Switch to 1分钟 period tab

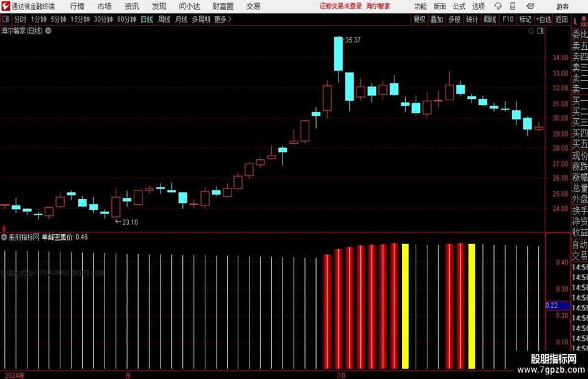[39, 19]
